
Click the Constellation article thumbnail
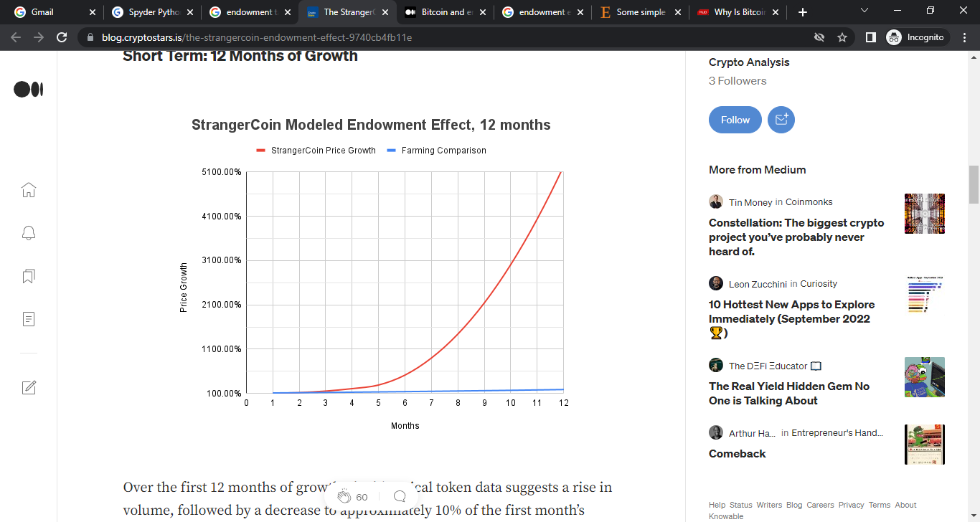(925, 214)
